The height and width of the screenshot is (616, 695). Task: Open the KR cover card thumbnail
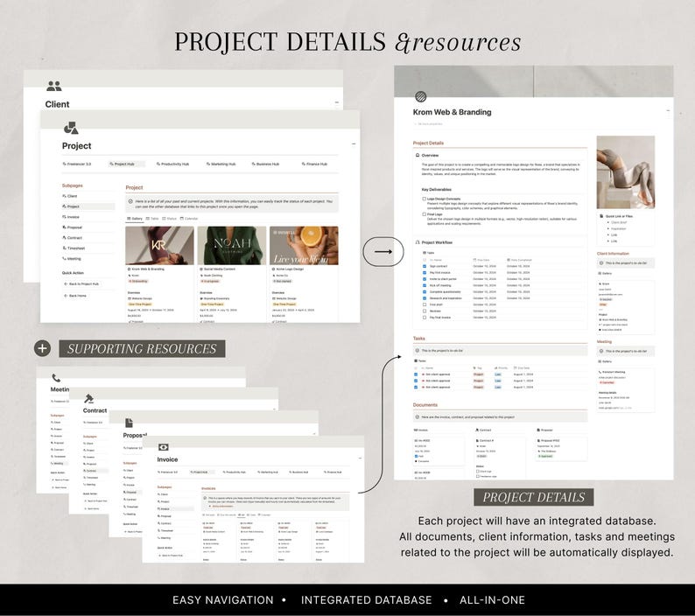click(x=159, y=246)
